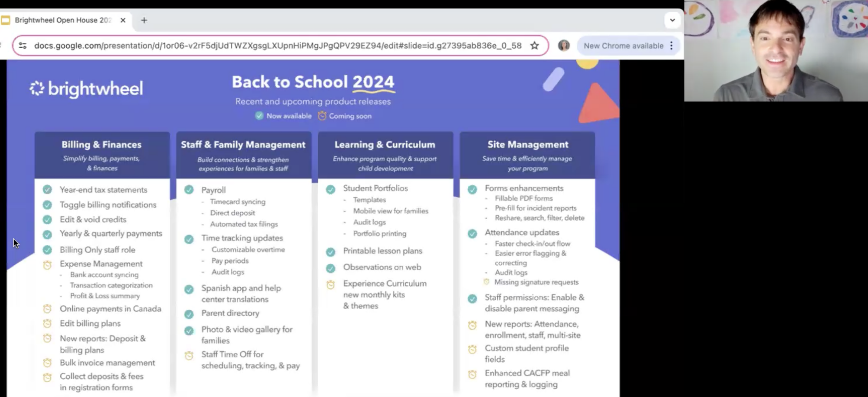Click the checkmark beside Payroll
The width and height of the screenshot is (868, 397).
(189, 190)
